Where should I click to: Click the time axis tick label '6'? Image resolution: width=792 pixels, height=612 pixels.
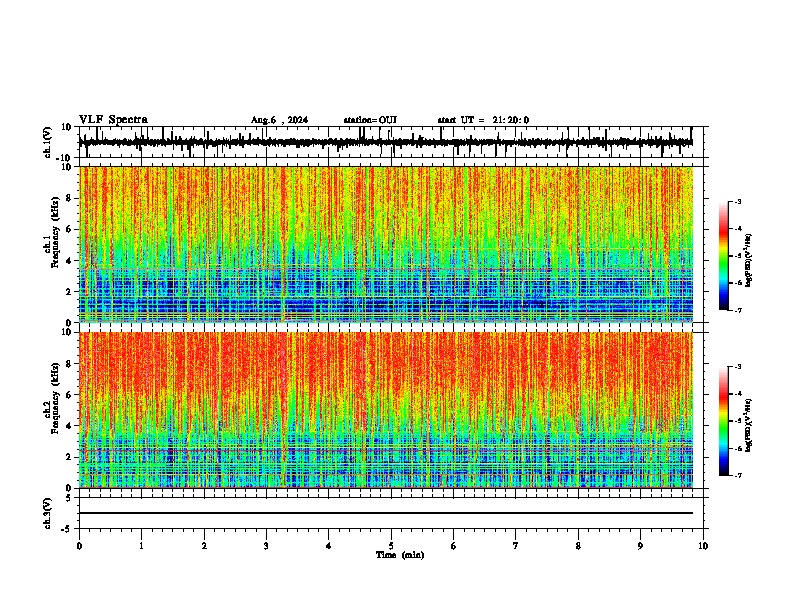tap(454, 546)
